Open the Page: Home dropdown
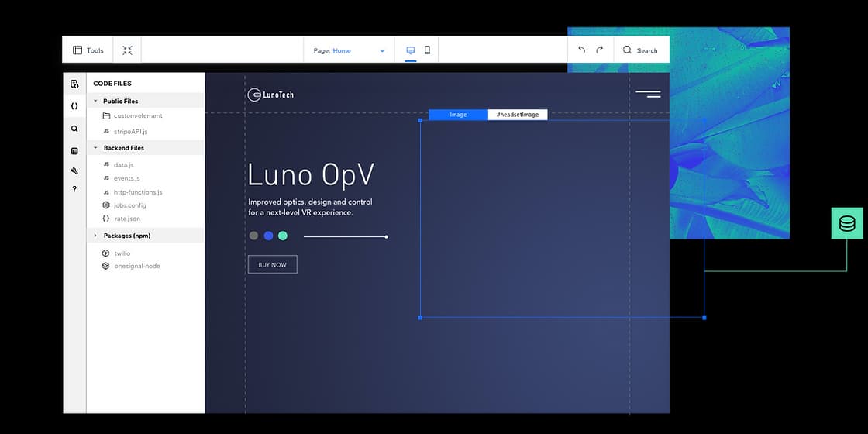 tap(349, 50)
